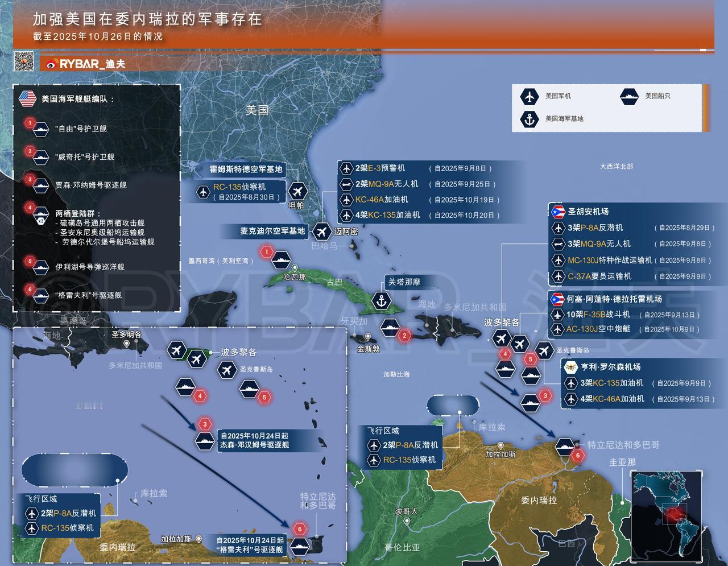The width and height of the screenshot is (728, 566).
Task: Click the 加勒比海 label
Action: tap(396, 374)
